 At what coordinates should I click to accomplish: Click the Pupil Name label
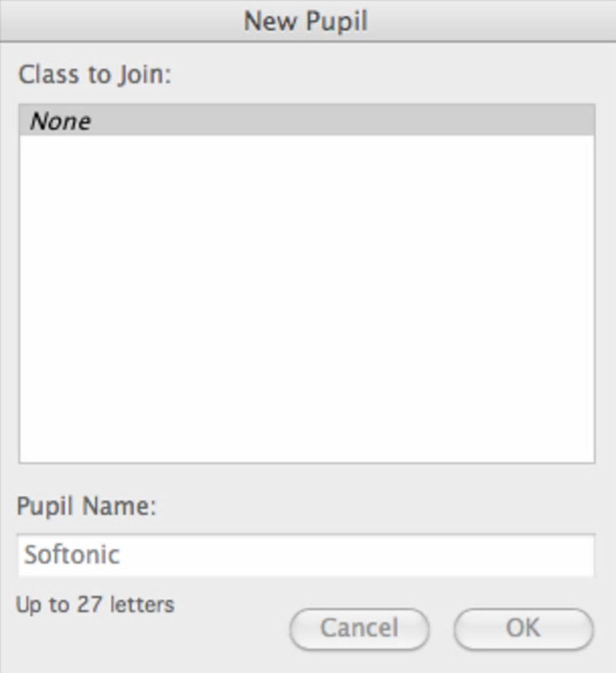coord(86,505)
